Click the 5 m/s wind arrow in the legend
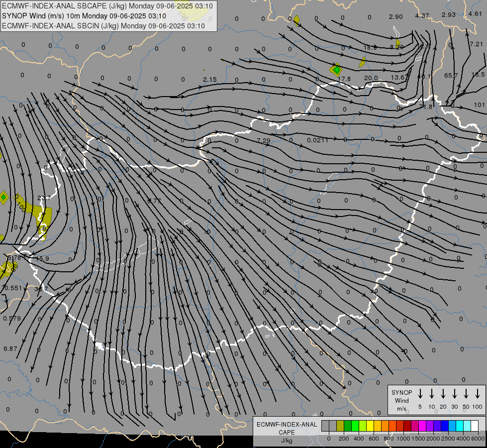The image size is (487, 448). coord(420,394)
